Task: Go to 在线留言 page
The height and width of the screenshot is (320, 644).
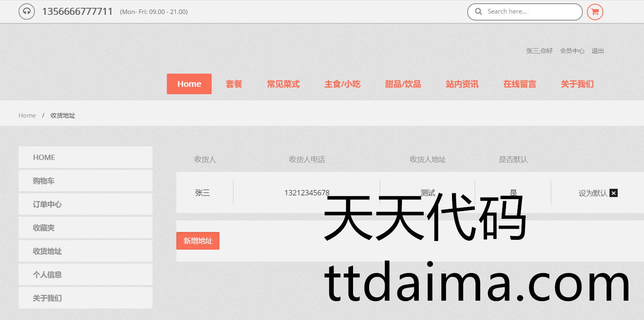Action: coord(519,84)
